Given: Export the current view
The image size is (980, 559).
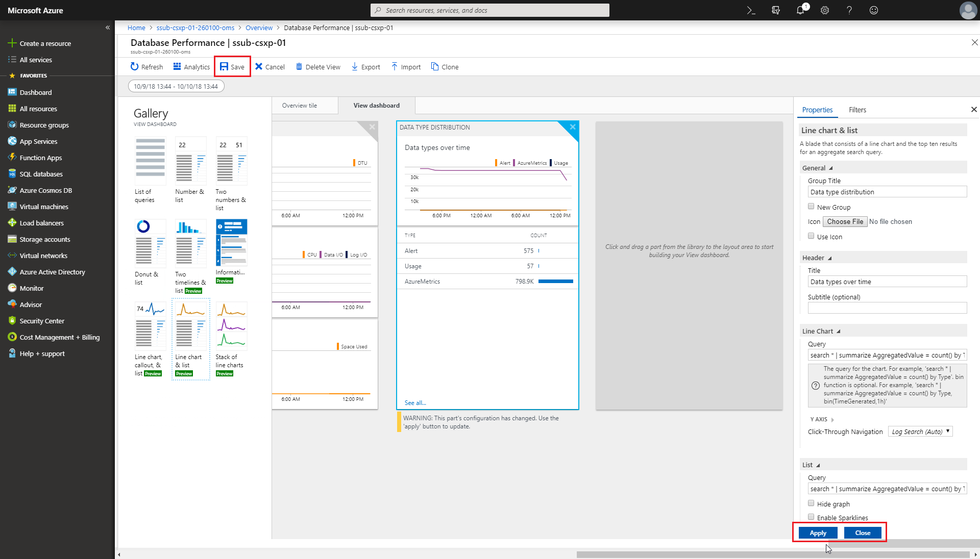Looking at the screenshot, I should pos(354,66).
